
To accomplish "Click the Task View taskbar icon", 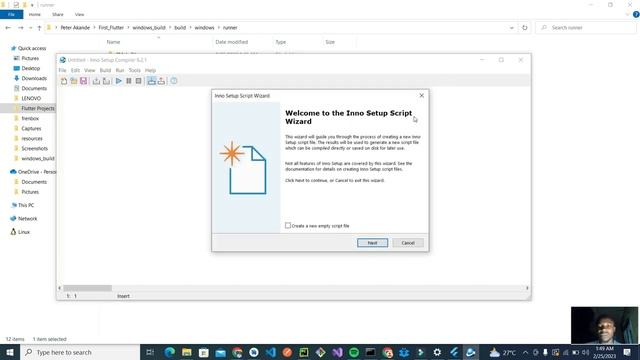I will click(x=150, y=352).
